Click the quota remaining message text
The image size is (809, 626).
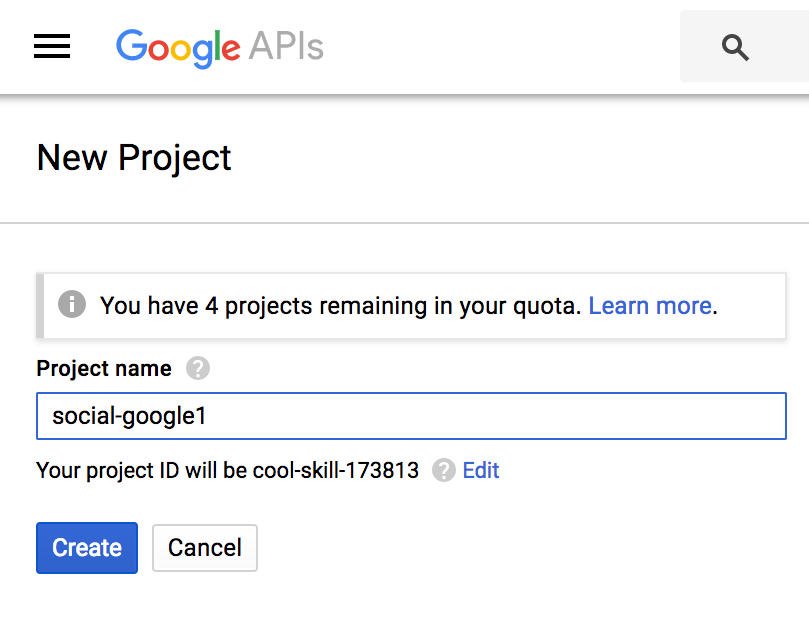341,306
